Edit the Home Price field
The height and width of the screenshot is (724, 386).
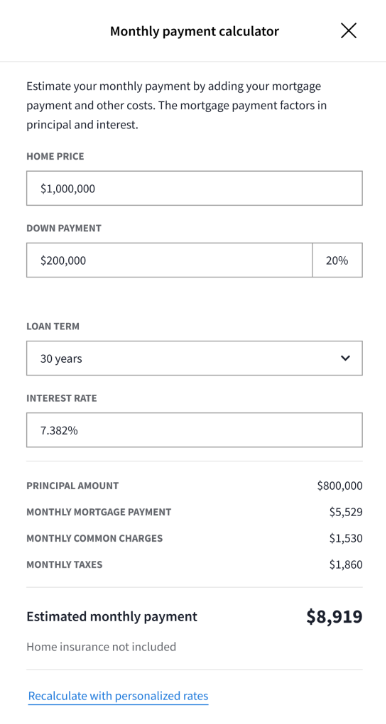[194, 188]
